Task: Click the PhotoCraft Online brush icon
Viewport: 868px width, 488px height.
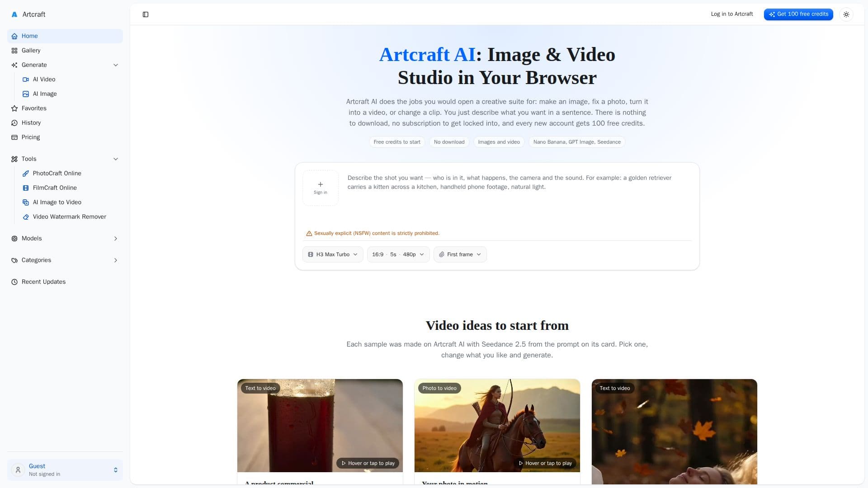Action: click(26, 174)
